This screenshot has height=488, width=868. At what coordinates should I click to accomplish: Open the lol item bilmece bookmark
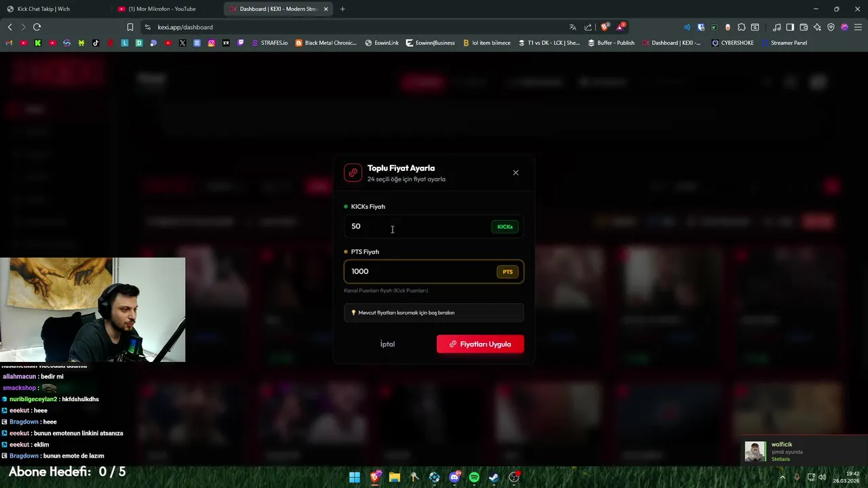(487, 43)
